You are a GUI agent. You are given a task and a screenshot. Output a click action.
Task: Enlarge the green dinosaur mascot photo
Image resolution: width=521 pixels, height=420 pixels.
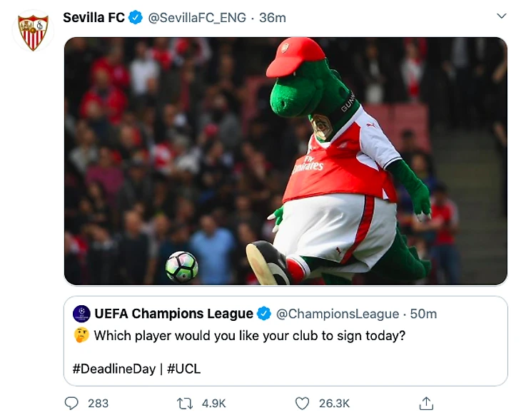pos(285,160)
